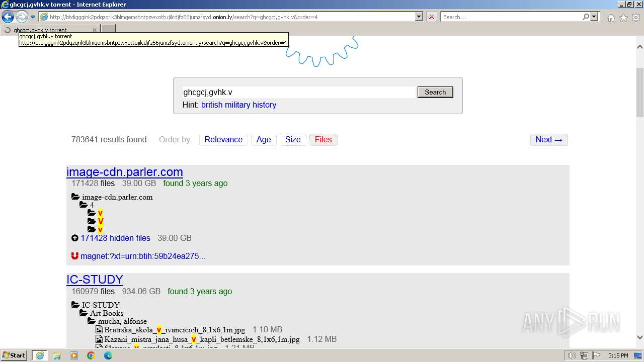Open IC-STUDY torrent title link
Screen dimensions: 644x362
coord(95,280)
